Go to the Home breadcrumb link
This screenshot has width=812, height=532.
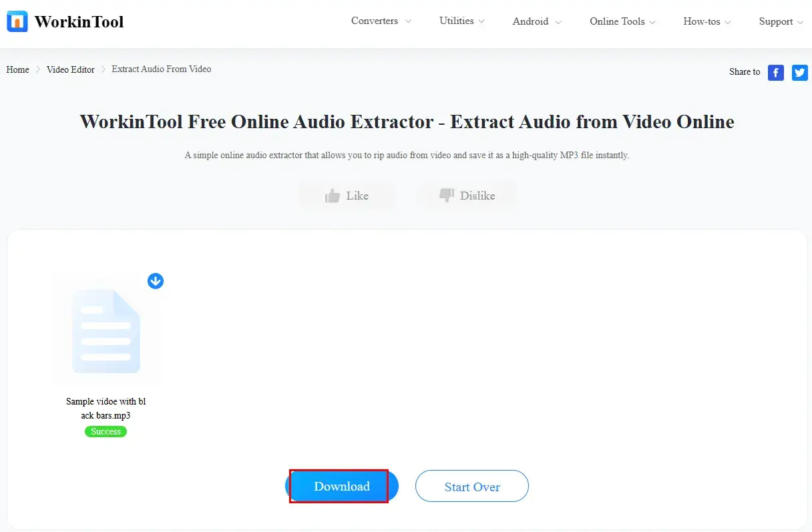point(18,69)
